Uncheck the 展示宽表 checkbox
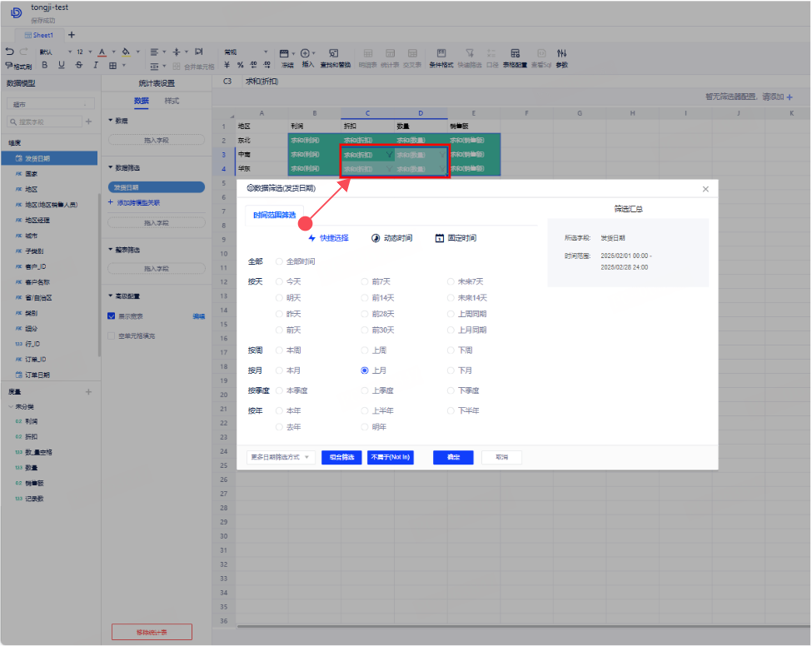Screen dimensions: 812x646 (112, 316)
